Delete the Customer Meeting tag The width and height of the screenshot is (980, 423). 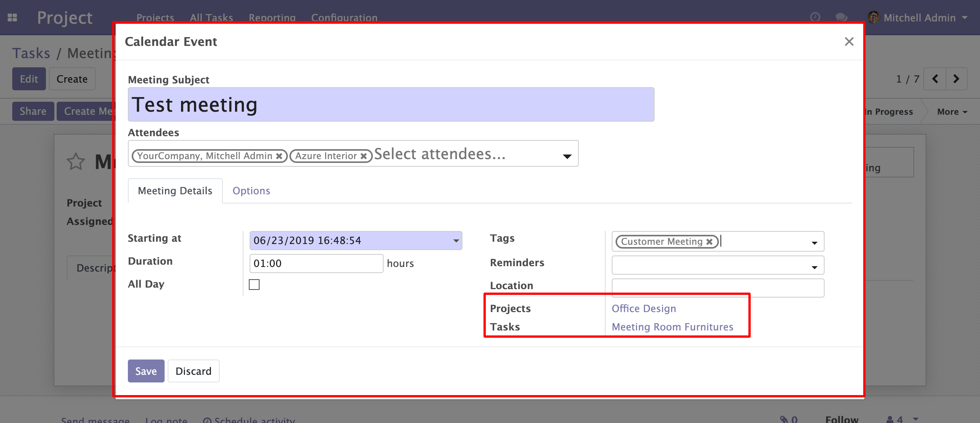tap(709, 242)
